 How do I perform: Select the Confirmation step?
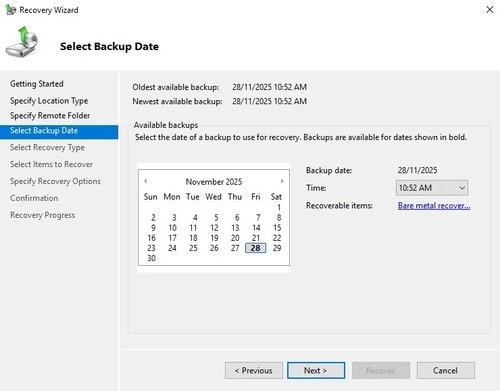point(34,198)
